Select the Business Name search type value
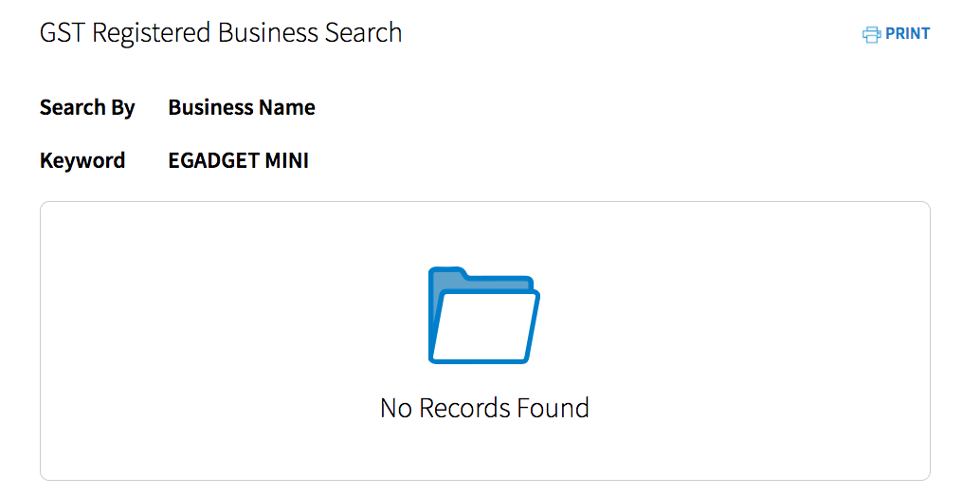Viewport: 980px width, 496px height. click(x=242, y=107)
